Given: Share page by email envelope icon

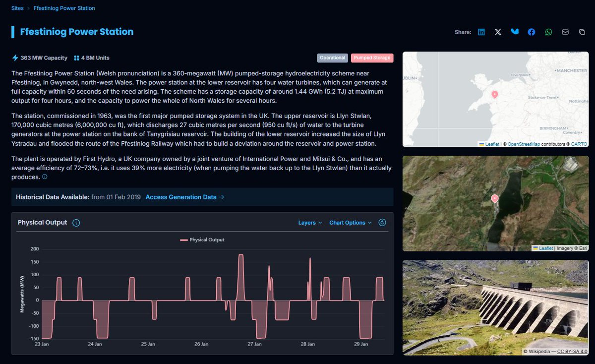Looking at the screenshot, I should click(x=565, y=32).
